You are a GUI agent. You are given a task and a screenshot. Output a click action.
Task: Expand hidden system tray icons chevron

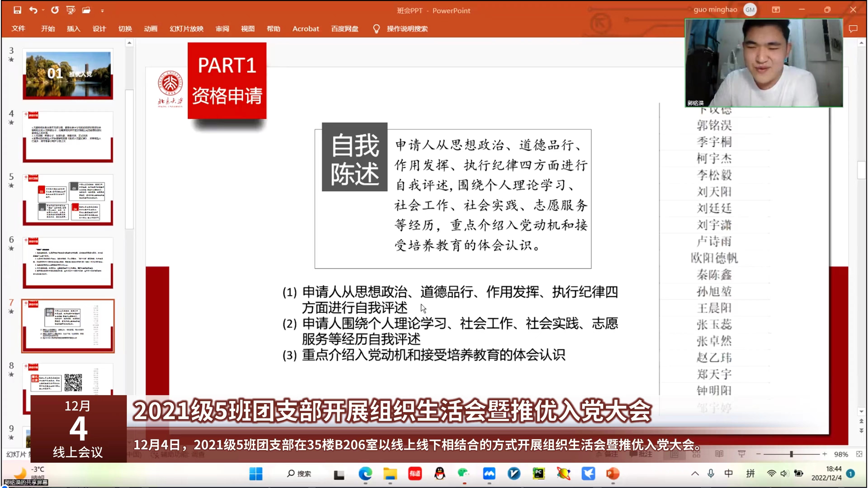click(695, 474)
